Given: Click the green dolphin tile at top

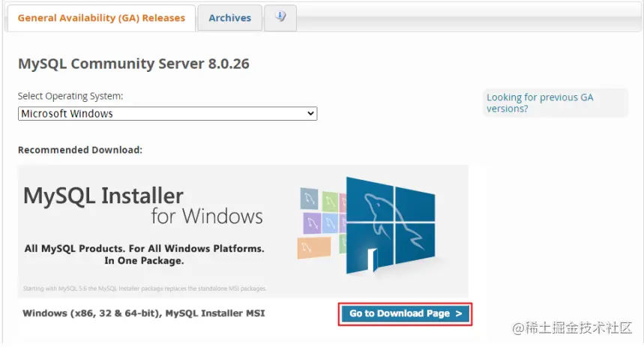Looking at the screenshot, I should coord(329,201).
